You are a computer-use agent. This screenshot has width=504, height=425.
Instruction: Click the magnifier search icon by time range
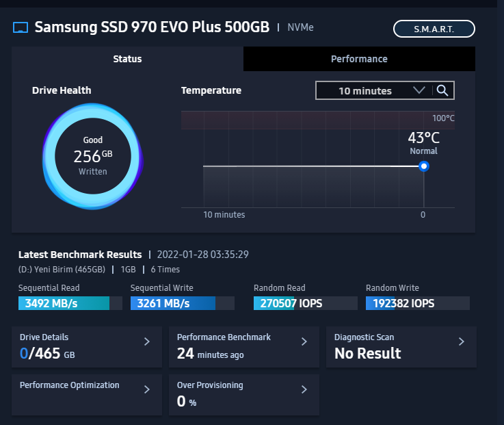click(442, 90)
